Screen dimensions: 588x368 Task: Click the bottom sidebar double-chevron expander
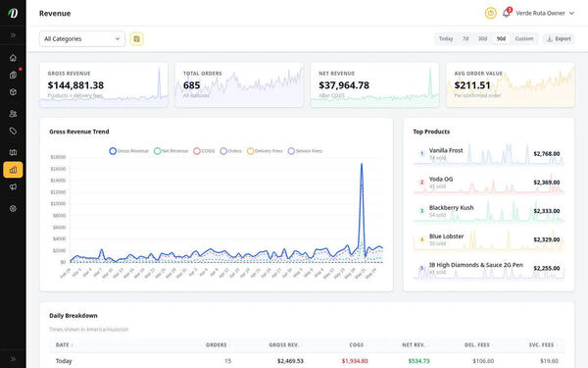(13, 358)
